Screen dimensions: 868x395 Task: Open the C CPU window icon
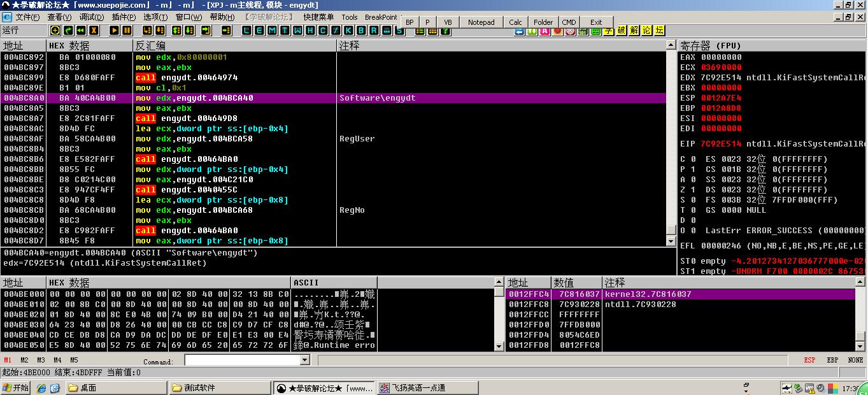point(323,31)
